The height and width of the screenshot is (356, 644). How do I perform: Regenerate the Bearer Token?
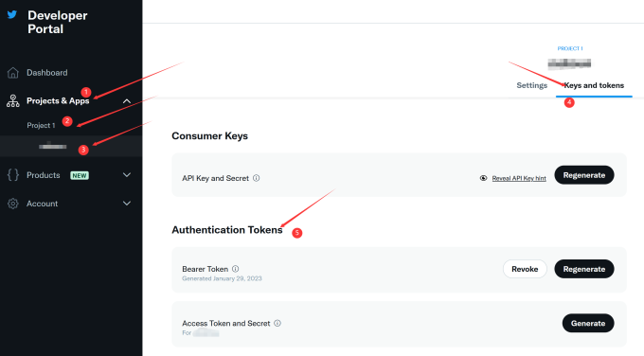click(584, 269)
